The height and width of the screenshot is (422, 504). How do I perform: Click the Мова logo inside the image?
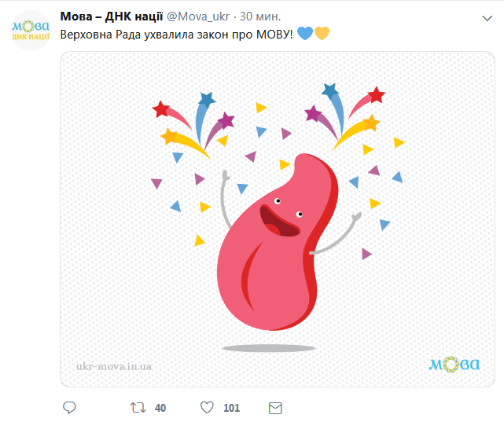454,364
